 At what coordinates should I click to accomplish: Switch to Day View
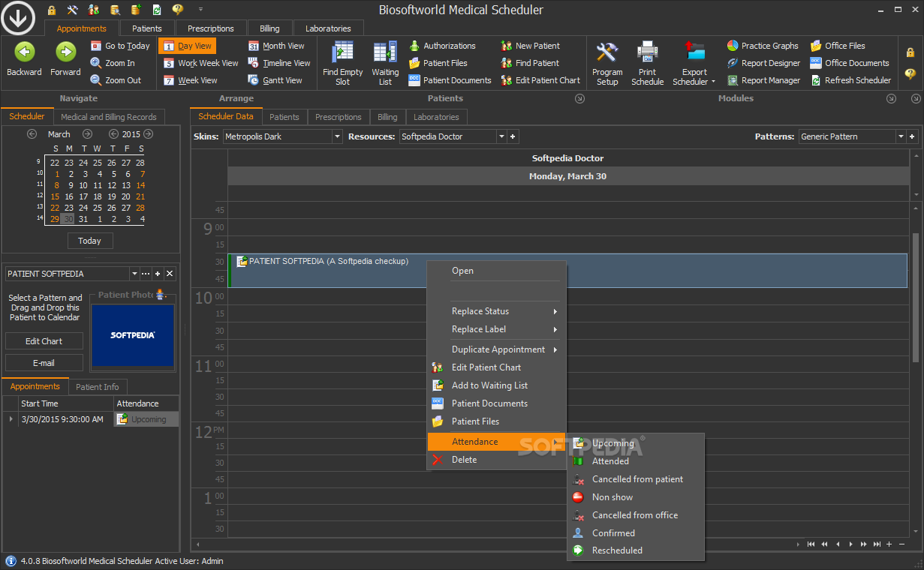click(187, 46)
